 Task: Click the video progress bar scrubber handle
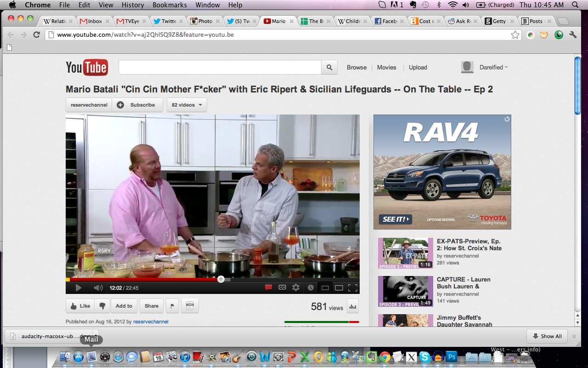click(221, 279)
